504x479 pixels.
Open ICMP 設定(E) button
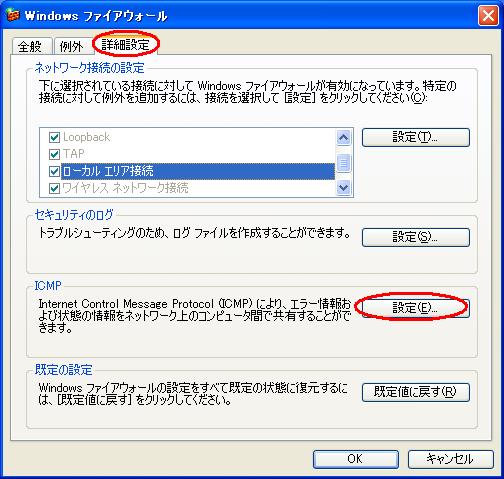pos(416,308)
